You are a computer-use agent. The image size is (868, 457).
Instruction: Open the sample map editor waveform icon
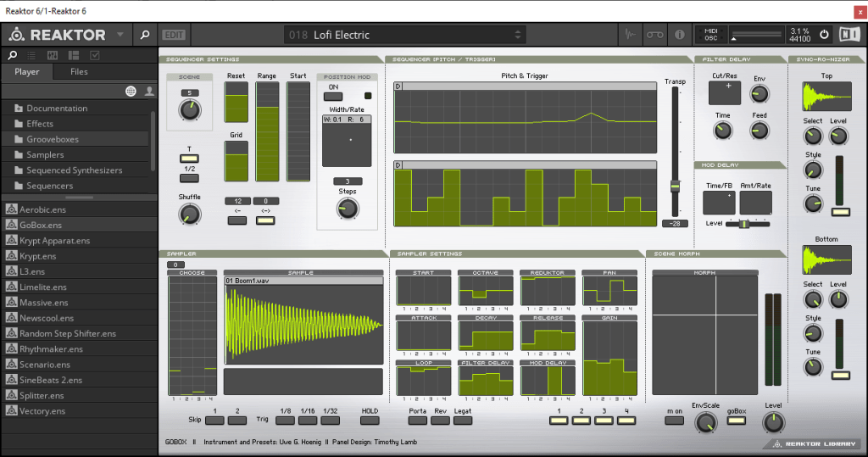click(629, 35)
